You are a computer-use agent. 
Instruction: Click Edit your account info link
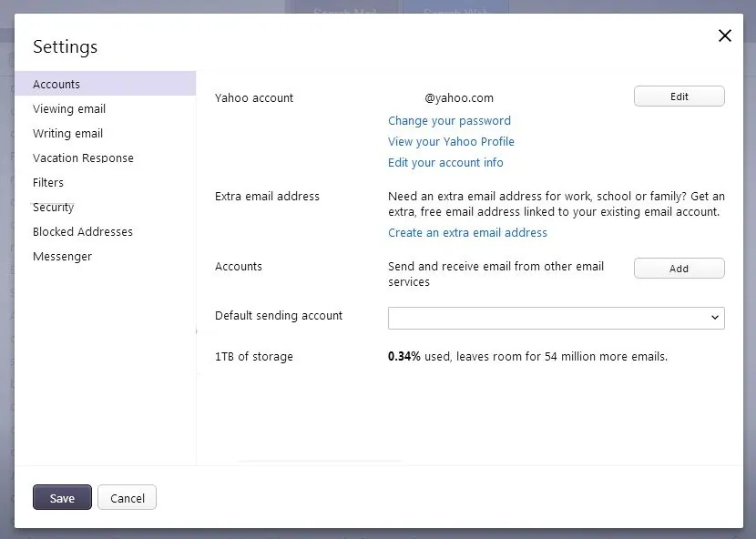click(445, 162)
